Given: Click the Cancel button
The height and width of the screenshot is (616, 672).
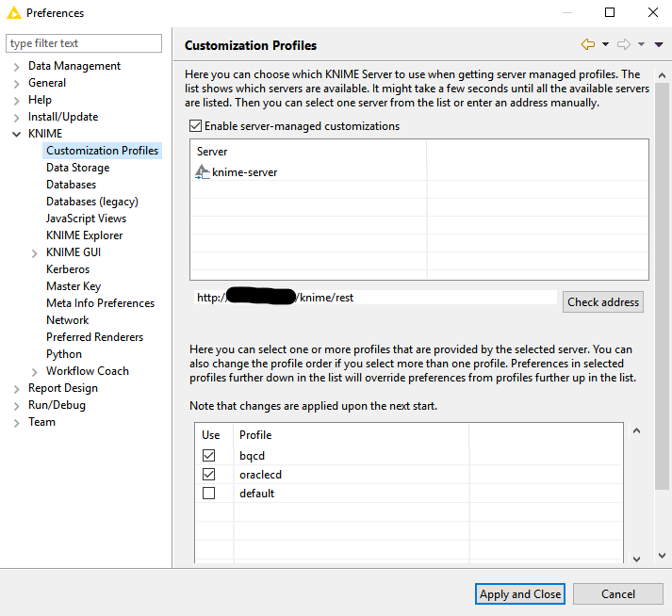Looking at the screenshot, I should click(x=618, y=594).
